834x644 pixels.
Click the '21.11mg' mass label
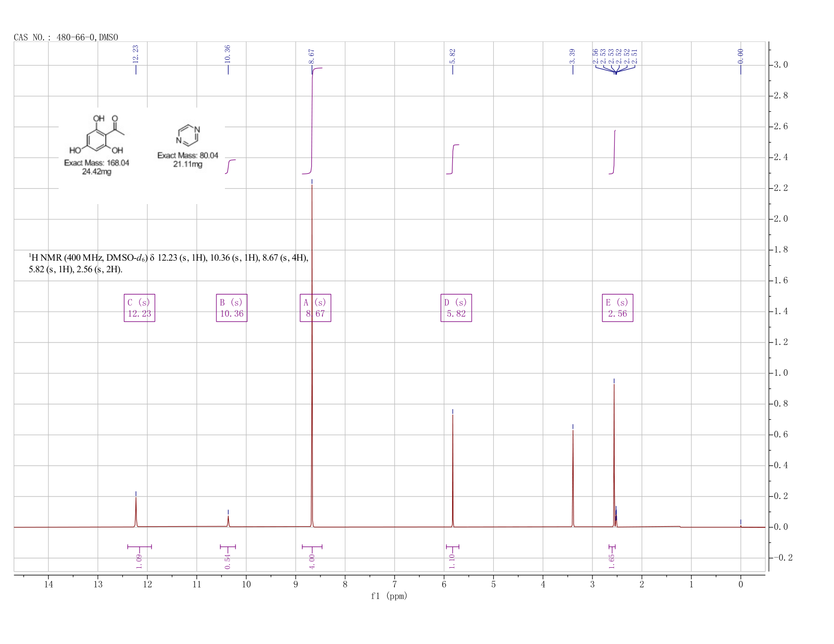(x=188, y=164)
